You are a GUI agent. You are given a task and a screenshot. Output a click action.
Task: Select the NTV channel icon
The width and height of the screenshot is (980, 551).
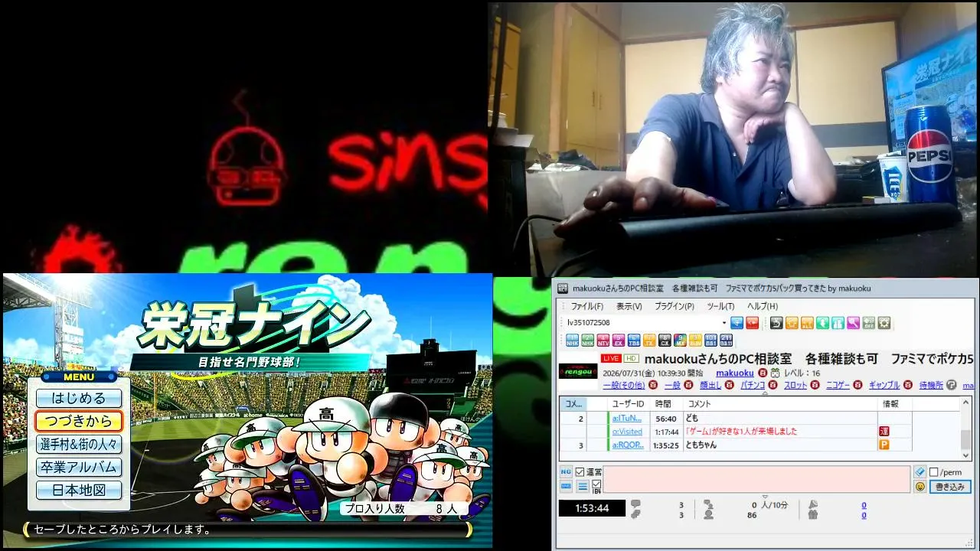click(x=603, y=341)
